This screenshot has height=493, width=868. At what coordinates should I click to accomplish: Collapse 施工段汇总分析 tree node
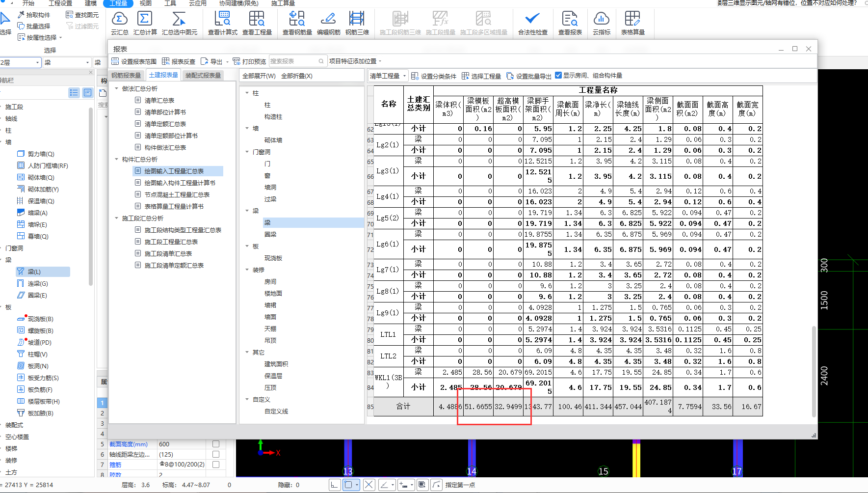116,218
